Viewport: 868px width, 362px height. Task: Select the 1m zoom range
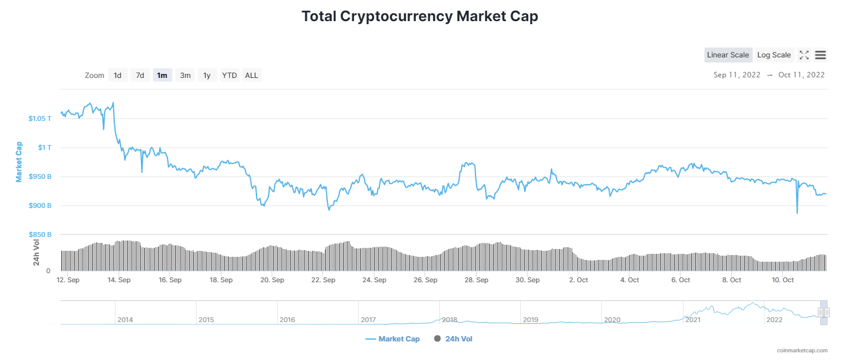coord(162,76)
